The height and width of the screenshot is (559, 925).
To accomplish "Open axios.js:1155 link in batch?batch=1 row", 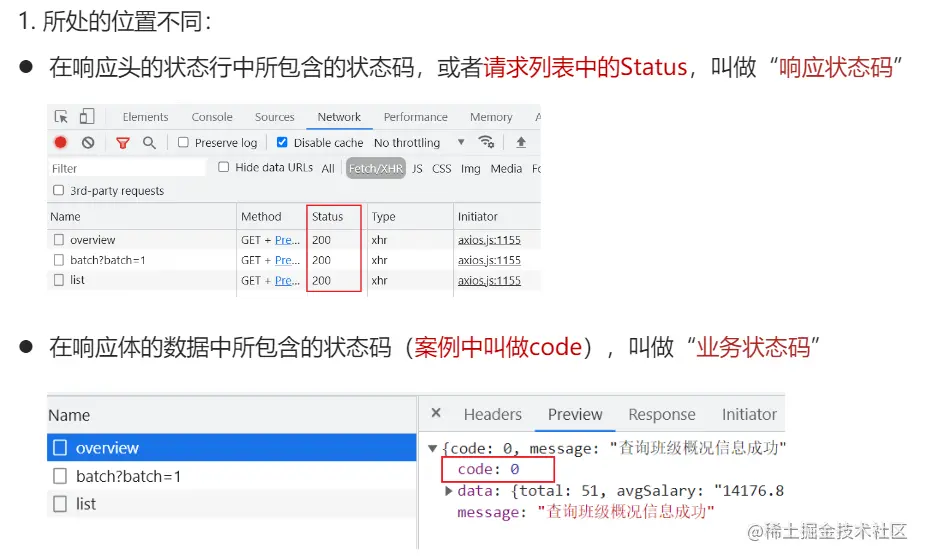I will [489, 260].
